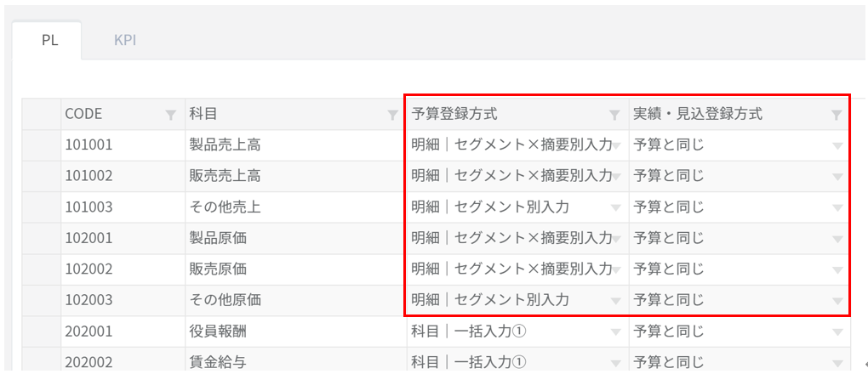
Task: Click the filter icon in 科目 column header
Action: point(392,115)
